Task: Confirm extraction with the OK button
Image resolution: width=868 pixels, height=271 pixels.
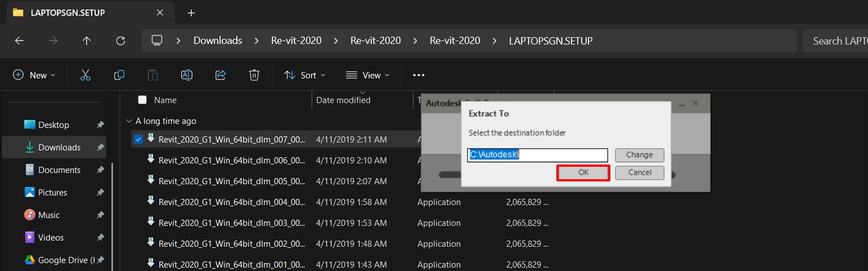Action: pyautogui.click(x=583, y=172)
